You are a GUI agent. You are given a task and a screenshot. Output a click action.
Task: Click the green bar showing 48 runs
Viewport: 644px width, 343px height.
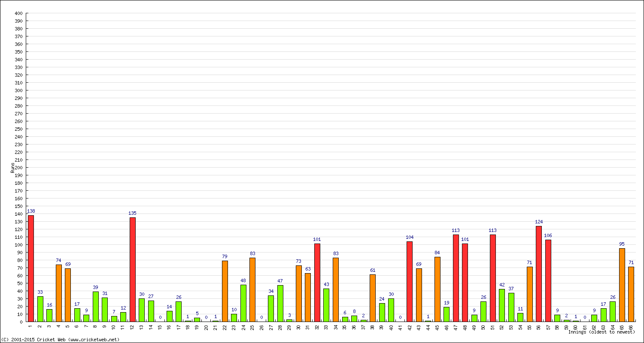coord(243,303)
